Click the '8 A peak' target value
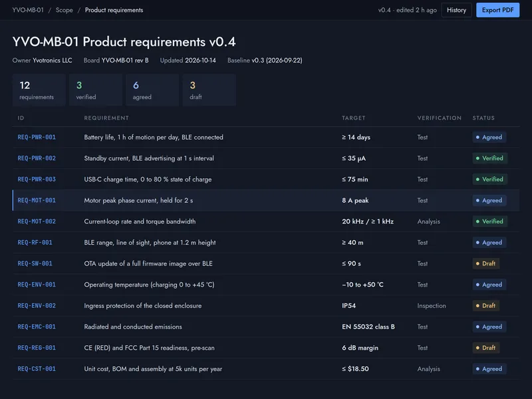The image size is (532, 399). pos(355,201)
